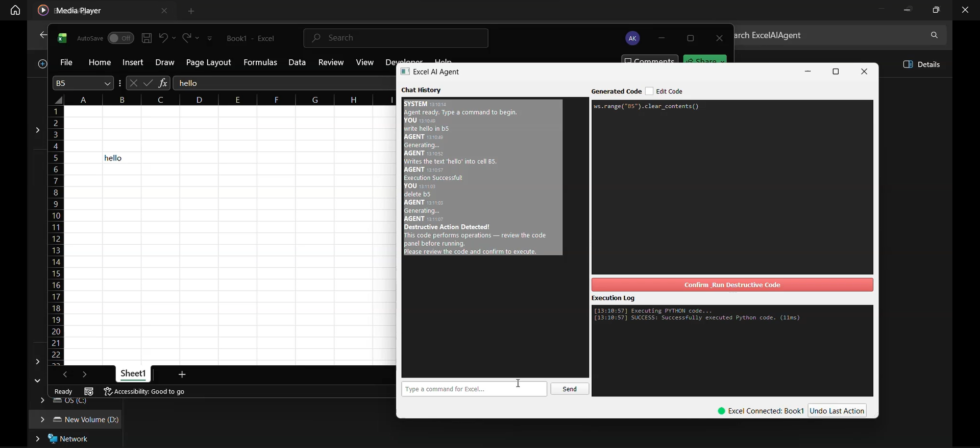Open the Redo history dropdown arrow
The width and height of the screenshot is (980, 448).
198,38
